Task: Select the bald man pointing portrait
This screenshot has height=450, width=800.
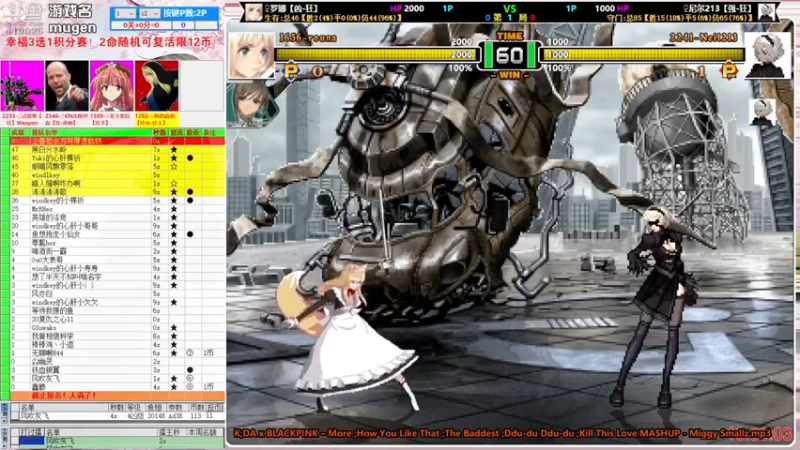Action: click(x=67, y=86)
